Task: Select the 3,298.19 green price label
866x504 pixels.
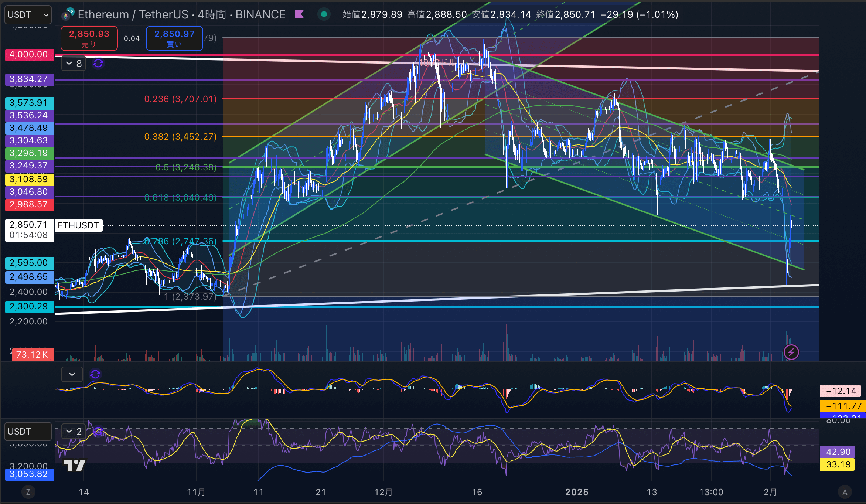Action: click(29, 153)
